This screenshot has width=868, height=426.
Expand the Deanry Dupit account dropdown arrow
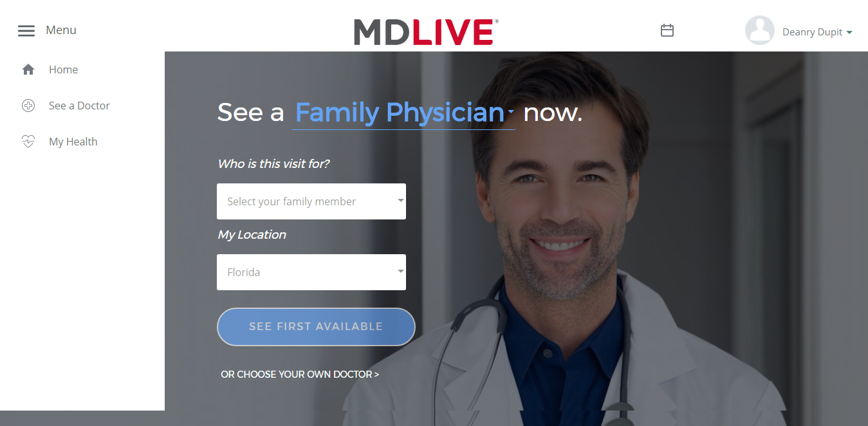(x=849, y=32)
